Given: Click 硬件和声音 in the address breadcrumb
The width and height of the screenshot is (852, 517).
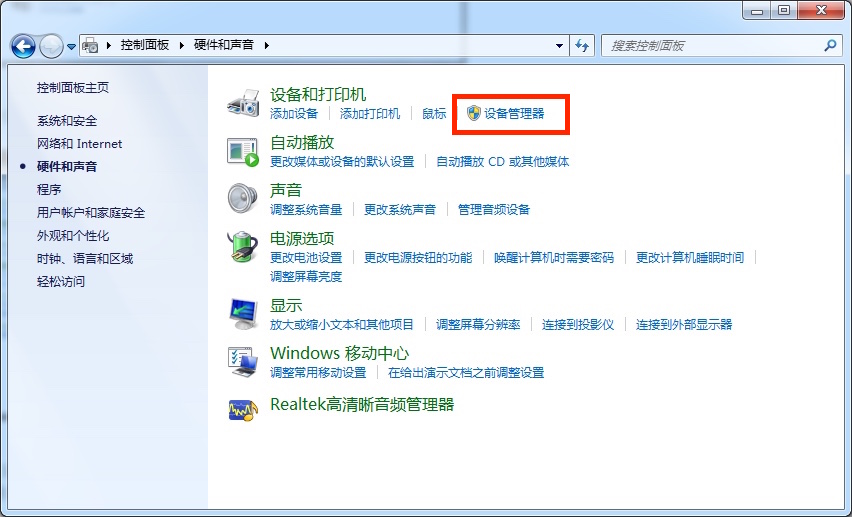Looking at the screenshot, I should (224, 45).
